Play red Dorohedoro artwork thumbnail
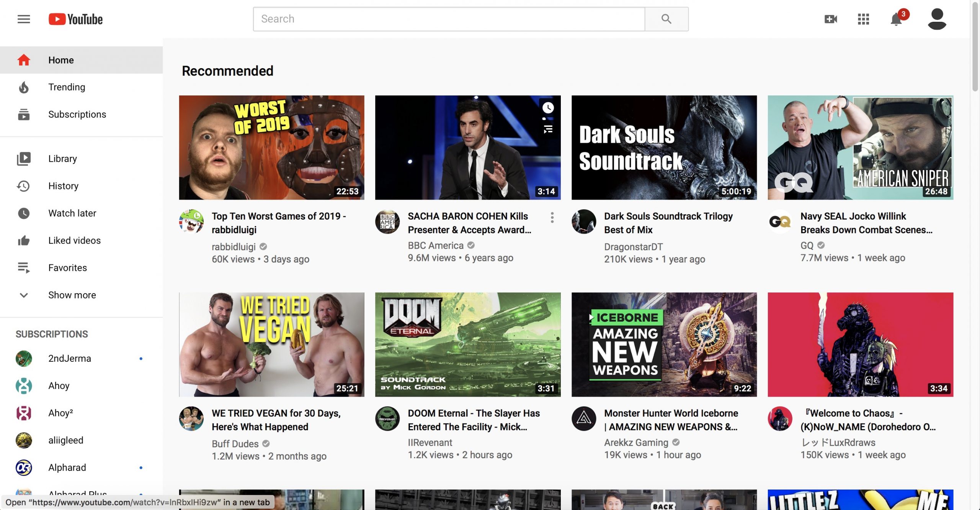 point(861,344)
